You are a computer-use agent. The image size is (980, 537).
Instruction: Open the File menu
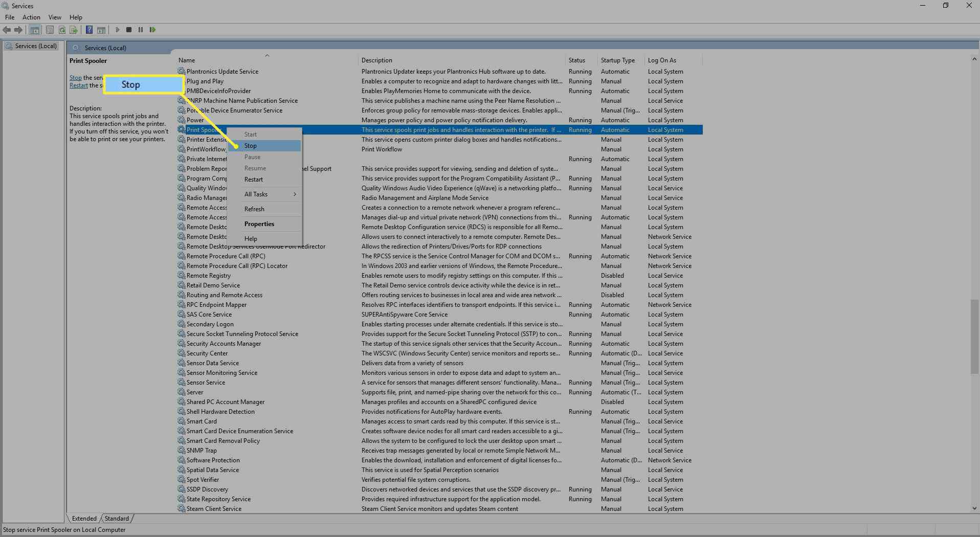10,17
